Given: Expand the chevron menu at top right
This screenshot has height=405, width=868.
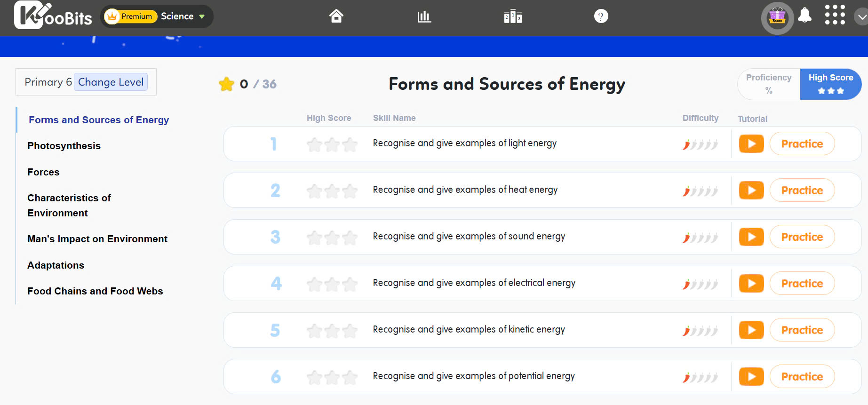Looking at the screenshot, I should 861,17.
